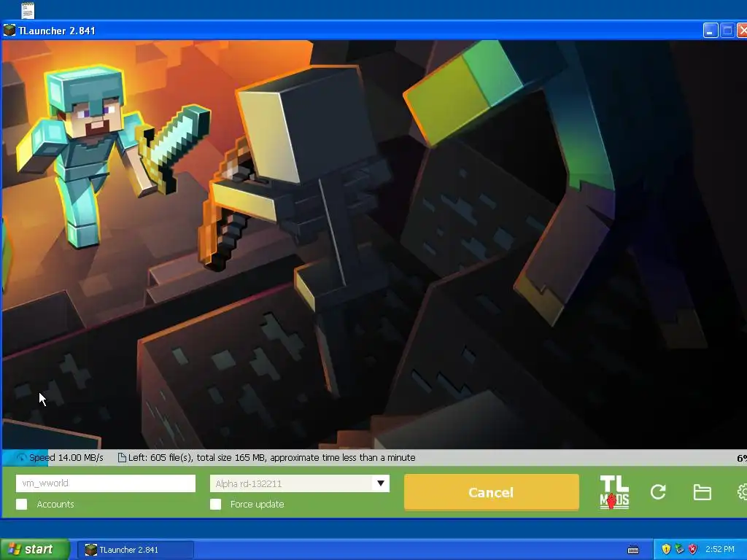Click the TLauncher title bar icon
Screen dimensions: 747x560
click(9, 31)
